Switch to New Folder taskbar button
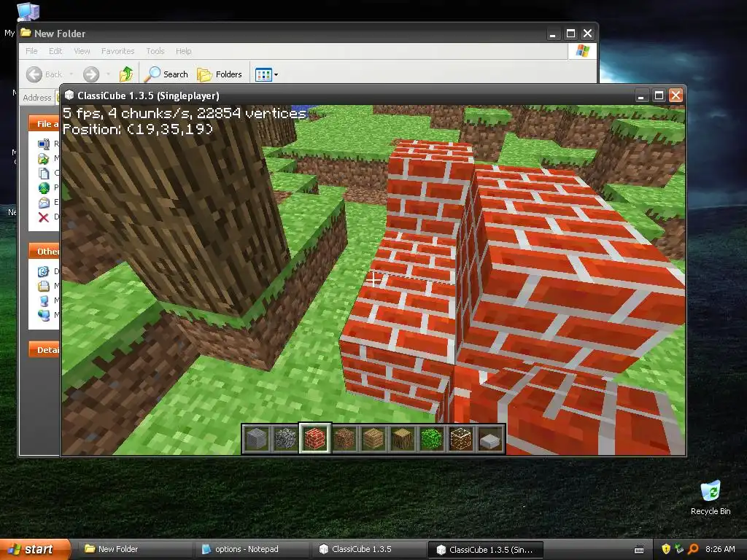 click(x=136, y=549)
